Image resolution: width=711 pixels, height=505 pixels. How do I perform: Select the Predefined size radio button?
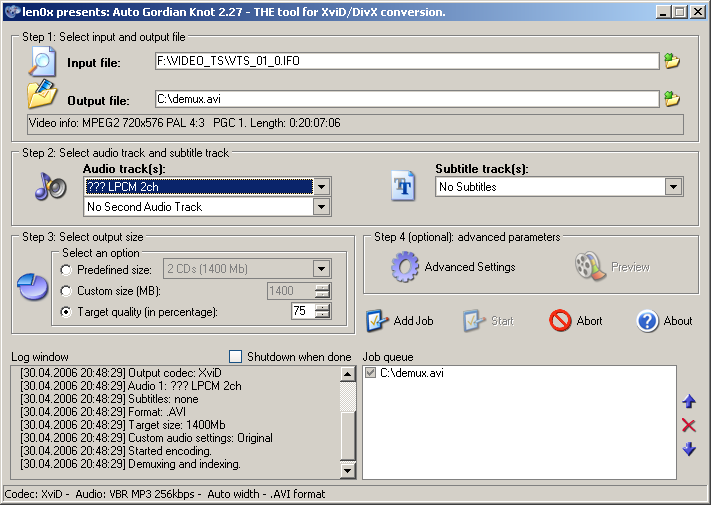point(66,270)
